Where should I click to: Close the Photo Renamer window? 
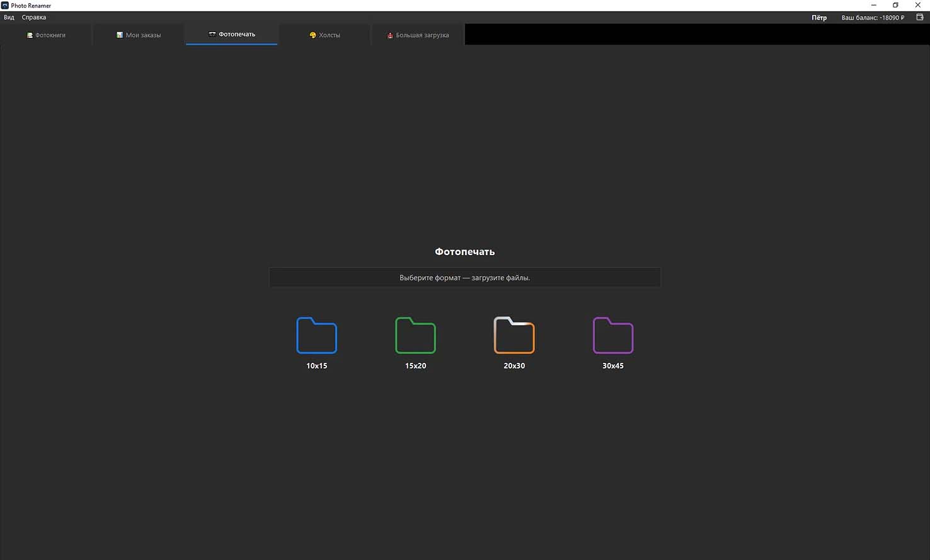918,5
